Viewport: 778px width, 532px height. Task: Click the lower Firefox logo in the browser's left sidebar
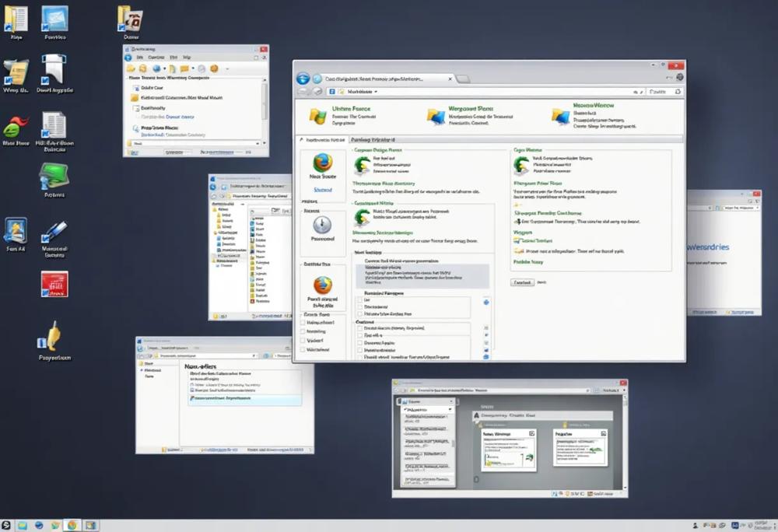pyautogui.click(x=323, y=285)
